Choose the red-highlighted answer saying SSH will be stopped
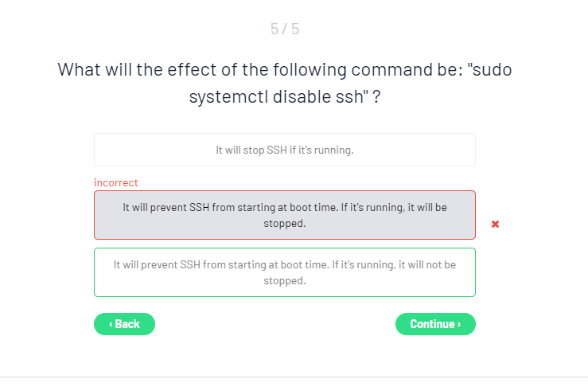This screenshot has width=588, height=387. click(x=284, y=215)
